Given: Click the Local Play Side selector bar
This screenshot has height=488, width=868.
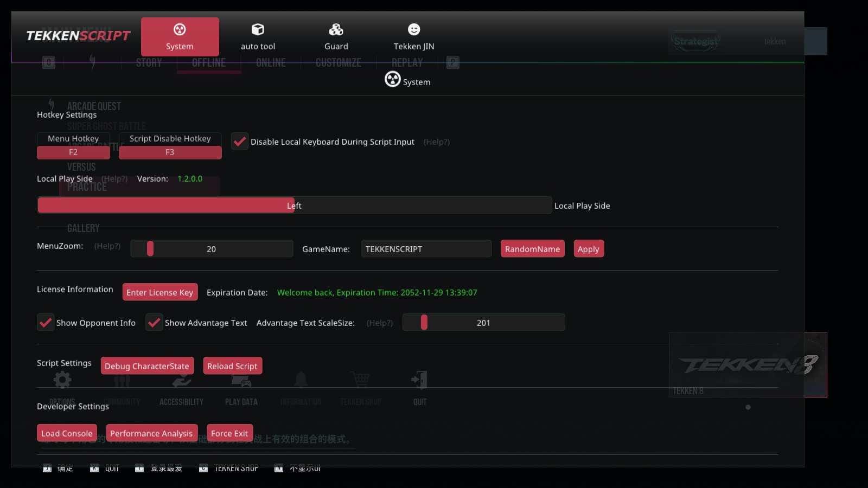Looking at the screenshot, I should [294, 206].
